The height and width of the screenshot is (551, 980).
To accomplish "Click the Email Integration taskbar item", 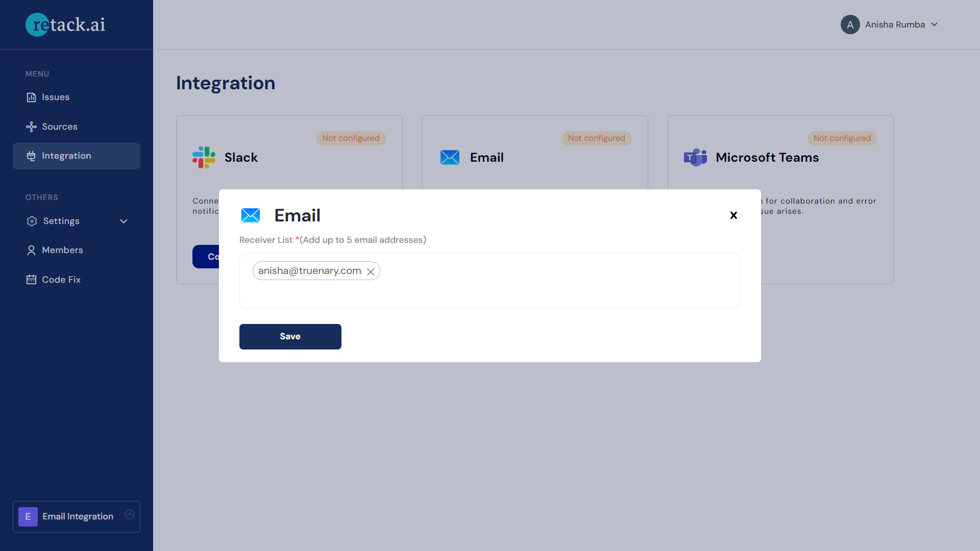I will (76, 516).
